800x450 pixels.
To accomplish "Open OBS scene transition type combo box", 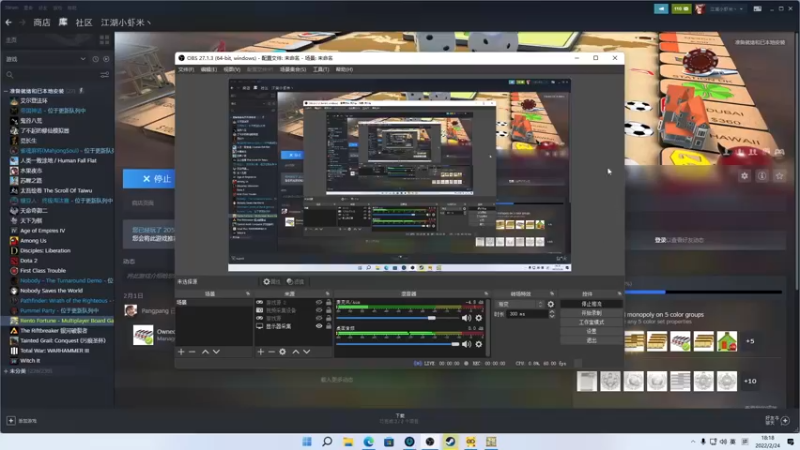I will tap(519, 304).
